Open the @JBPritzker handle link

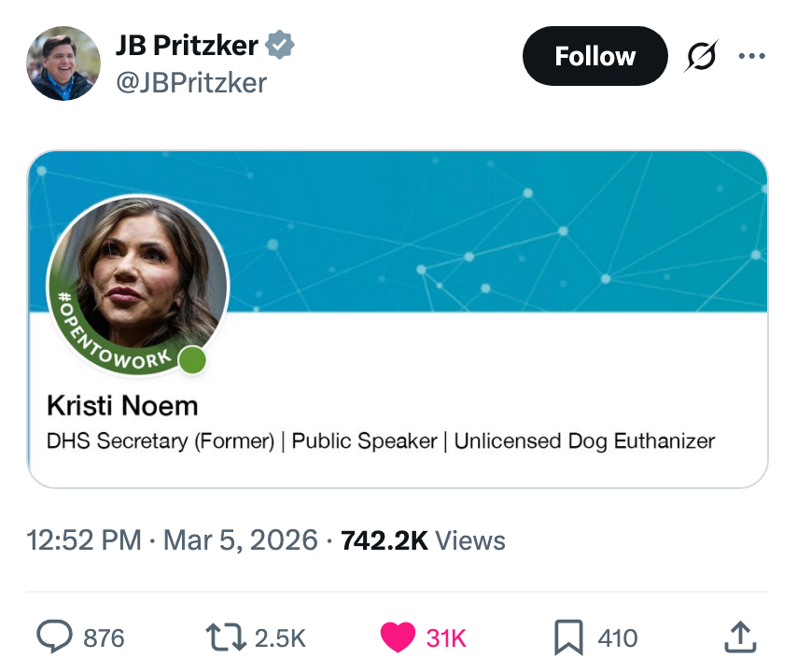pyautogui.click(x=190, y=82)
